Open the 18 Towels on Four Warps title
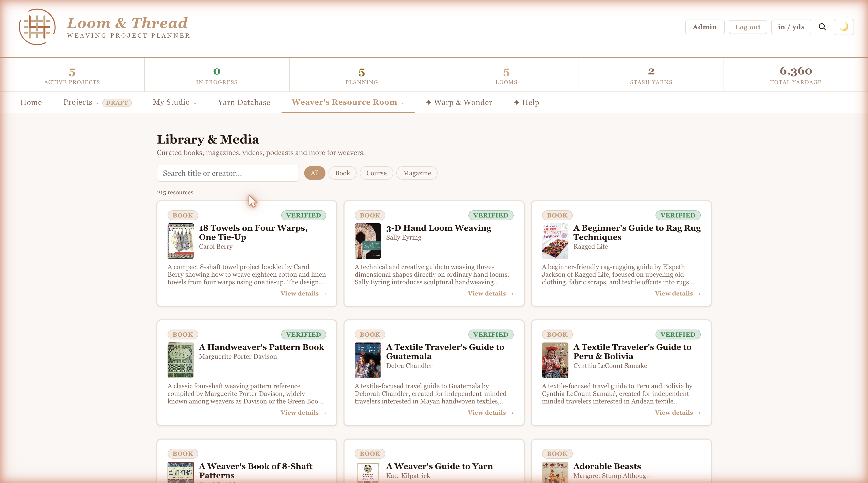Screen dimensions: 868x483 253,232
